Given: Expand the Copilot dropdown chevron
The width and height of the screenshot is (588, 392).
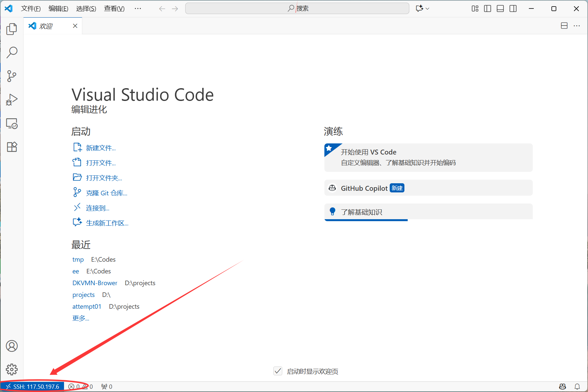Looking at the screenshot, I should tap(428, 9).
